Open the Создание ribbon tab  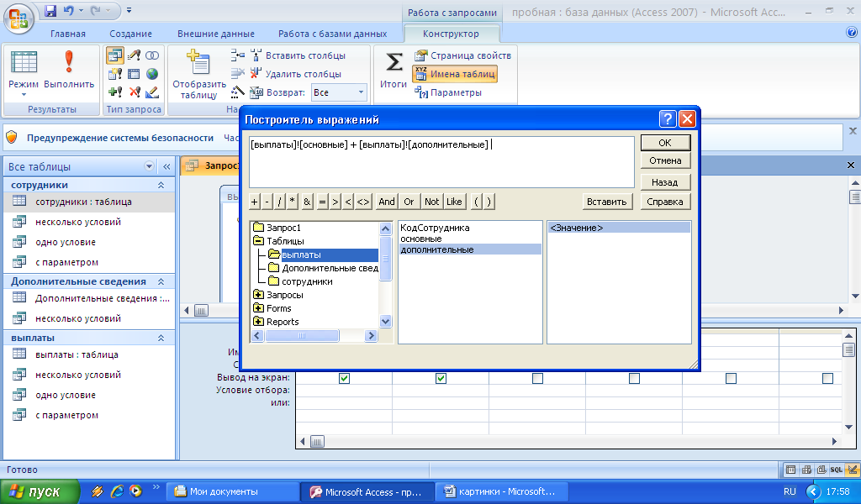coord(130,34)
